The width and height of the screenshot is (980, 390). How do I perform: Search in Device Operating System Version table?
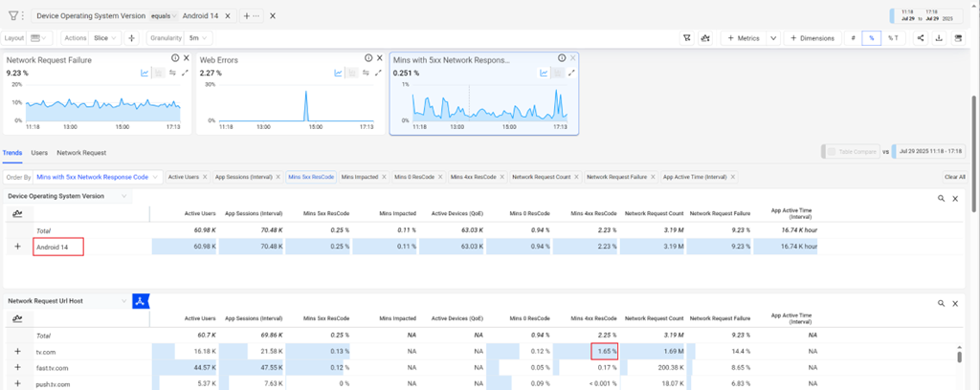coord(940,198)
